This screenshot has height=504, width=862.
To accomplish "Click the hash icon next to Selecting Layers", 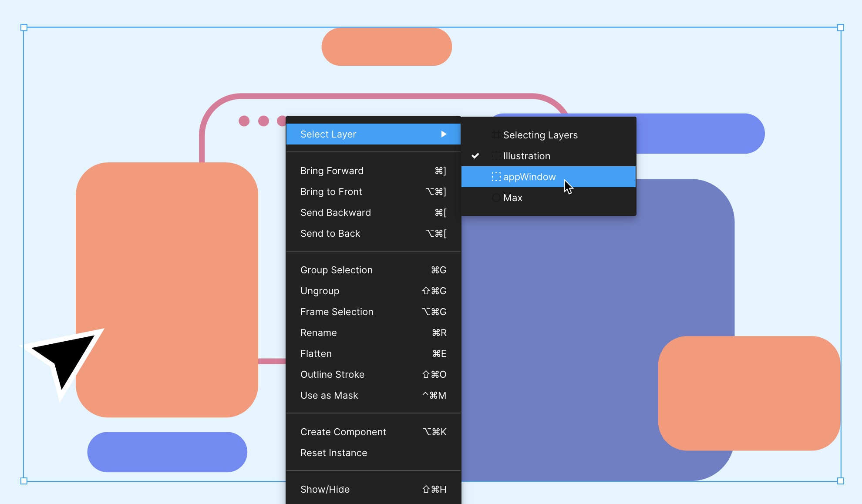I will coord(496,135).
